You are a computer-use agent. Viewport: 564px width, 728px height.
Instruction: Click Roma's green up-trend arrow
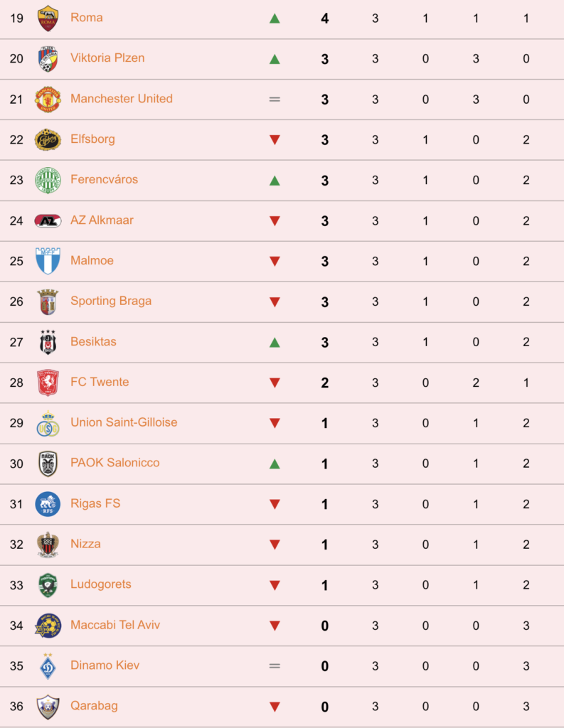click(x=275, y=18)
